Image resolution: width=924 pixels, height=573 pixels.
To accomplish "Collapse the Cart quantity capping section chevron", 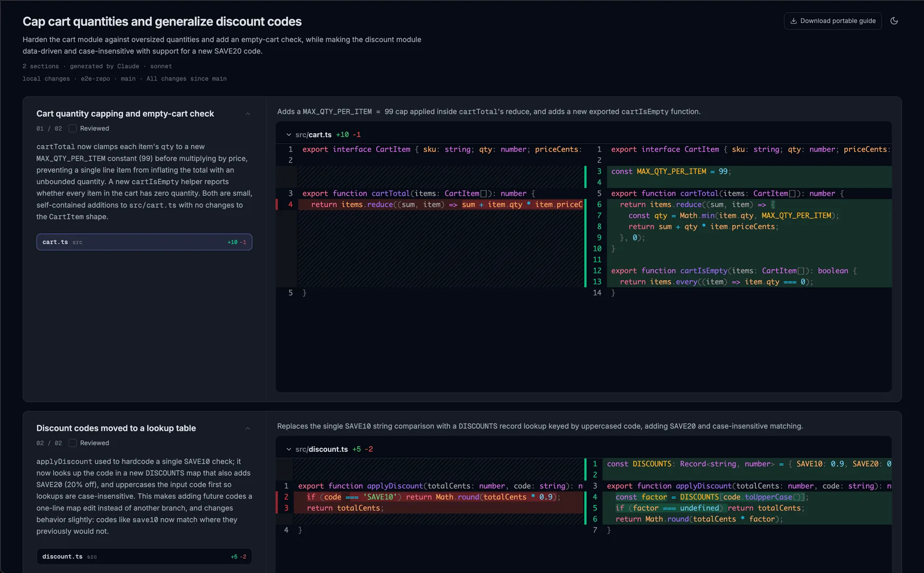I will (x=247, y=114).
